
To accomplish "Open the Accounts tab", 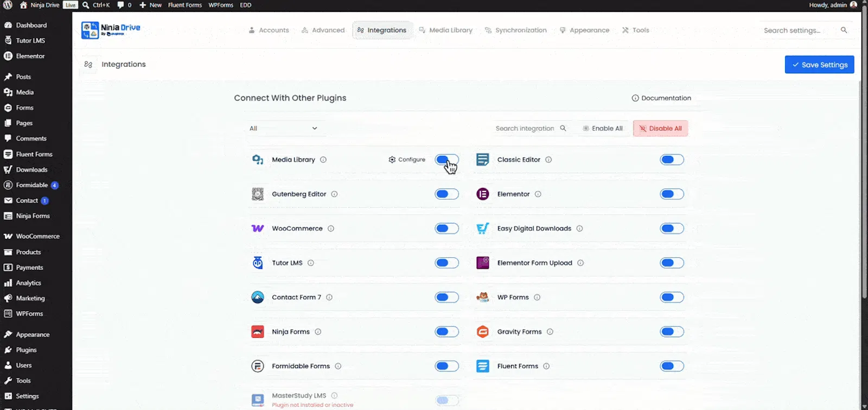I will coord(269,30).
